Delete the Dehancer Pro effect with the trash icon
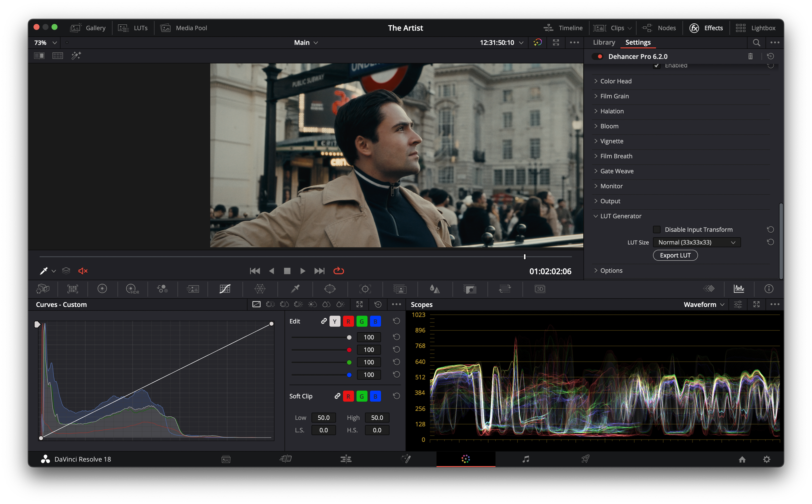The height and width of the screenshot is (504, 812). tap(750, 56)
